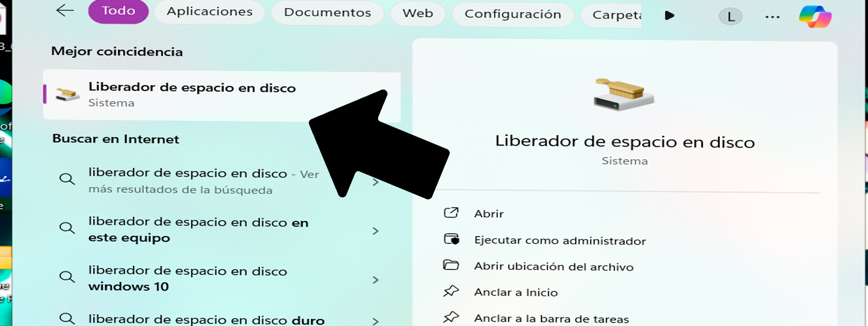
Task: Click the pin icon beside Anclar a la barra de tareas
Action: click(x=451, y=317)
